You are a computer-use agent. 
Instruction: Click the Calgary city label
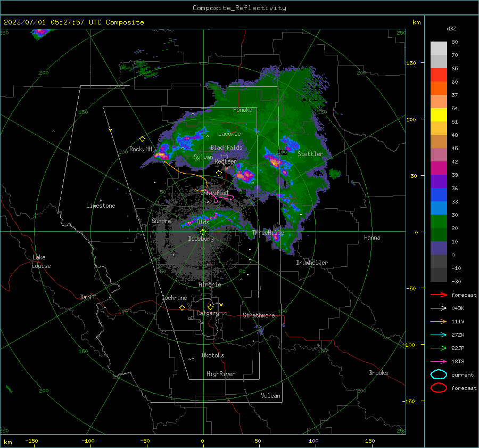tap(208, 313)
